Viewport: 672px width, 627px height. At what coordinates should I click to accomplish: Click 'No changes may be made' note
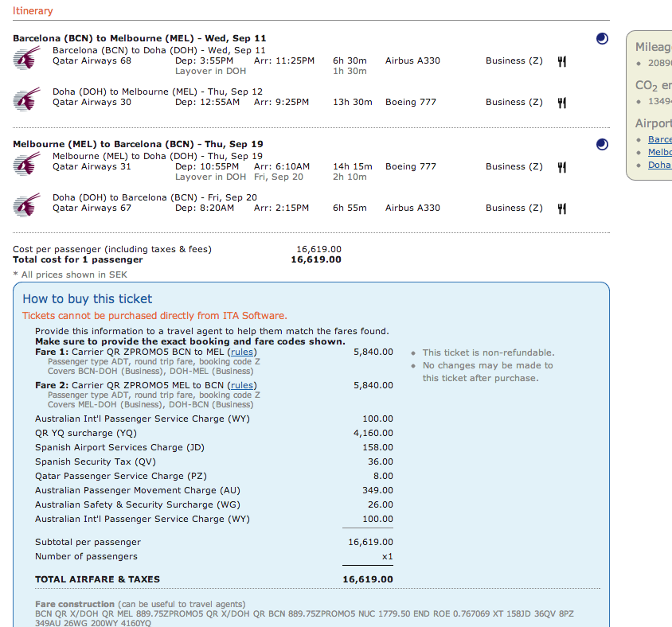(488, 372)
